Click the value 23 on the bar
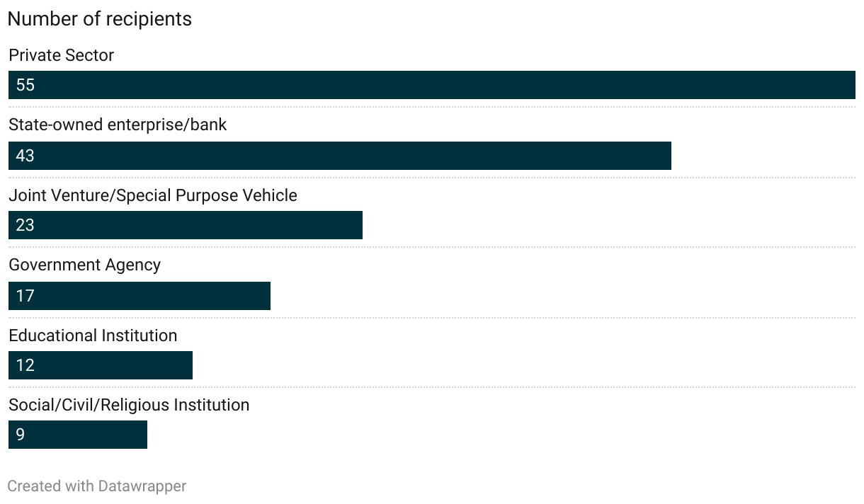 pos(25,225)
